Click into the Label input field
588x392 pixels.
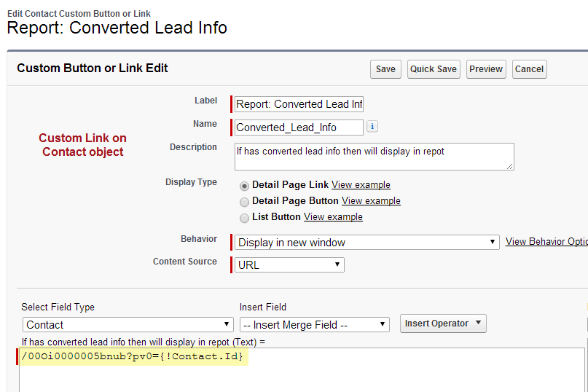[x=299, y=104]
